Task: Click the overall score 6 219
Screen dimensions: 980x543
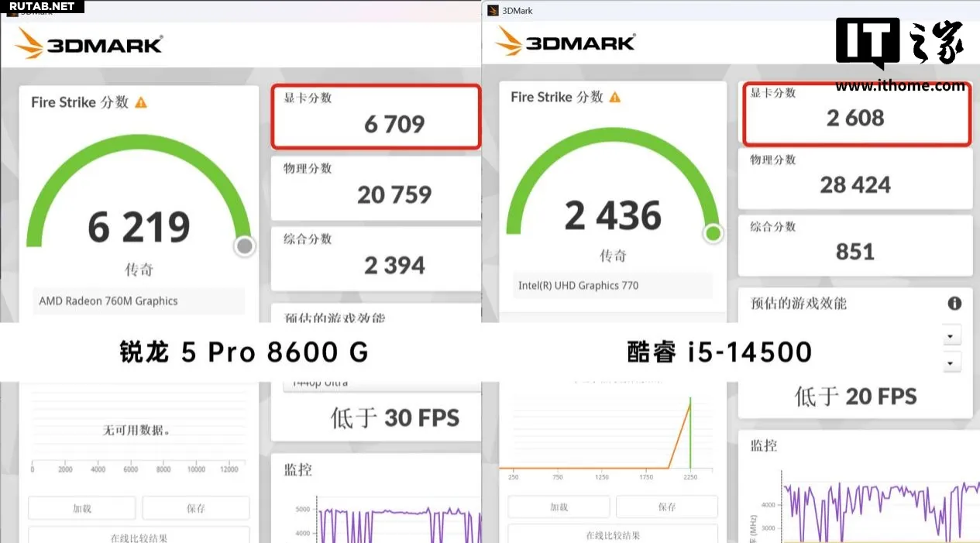Action: [139, 227]
